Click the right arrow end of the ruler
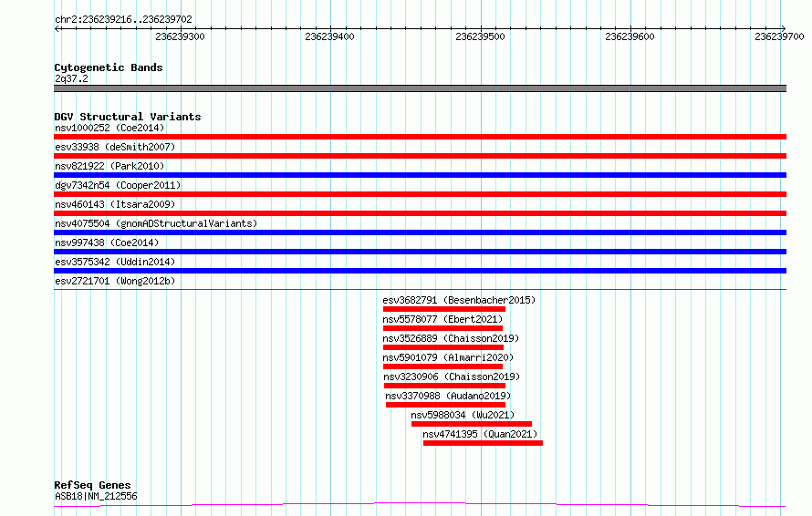 (784, 28)
